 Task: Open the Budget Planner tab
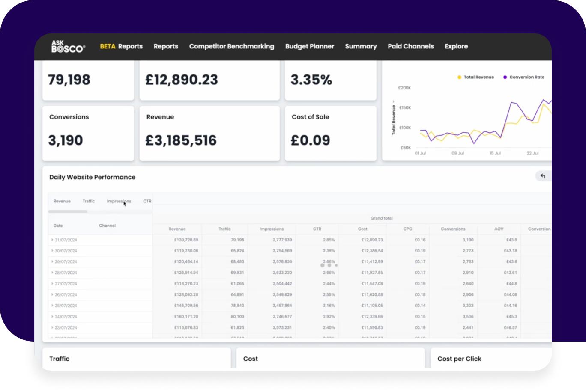(309, 46)
